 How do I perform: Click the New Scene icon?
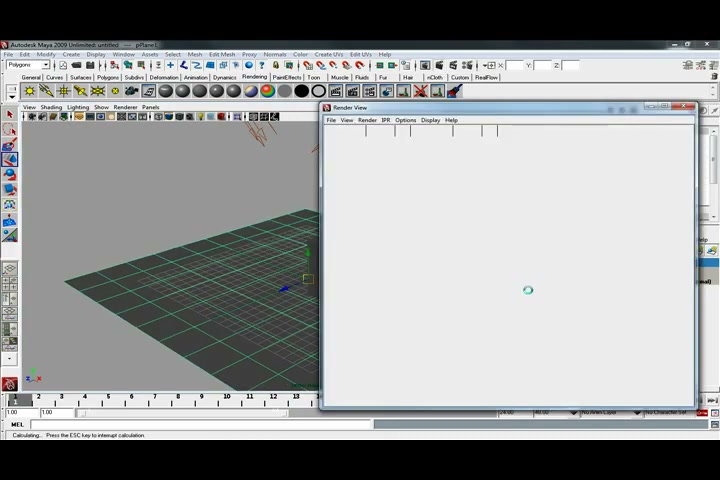[x=63, y=65]
